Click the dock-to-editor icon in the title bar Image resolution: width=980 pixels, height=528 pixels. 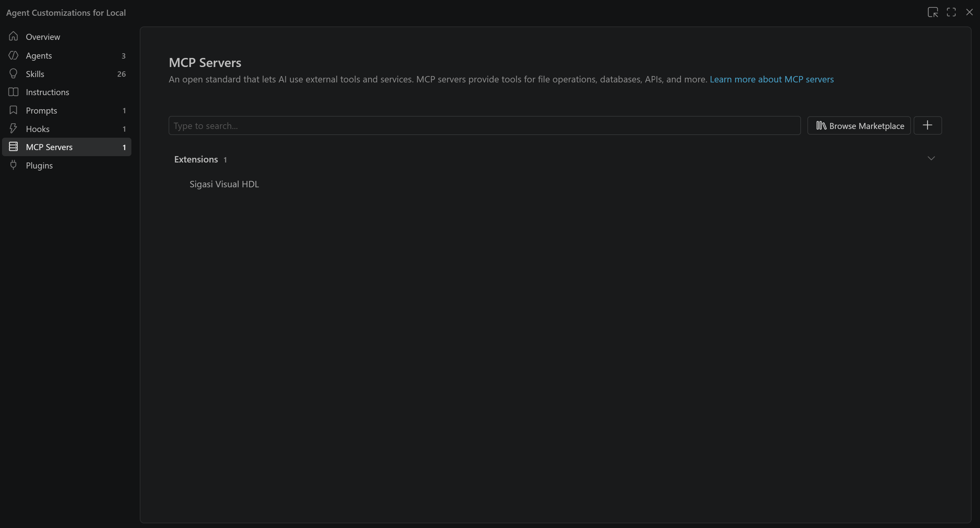[x=933, y=12]
